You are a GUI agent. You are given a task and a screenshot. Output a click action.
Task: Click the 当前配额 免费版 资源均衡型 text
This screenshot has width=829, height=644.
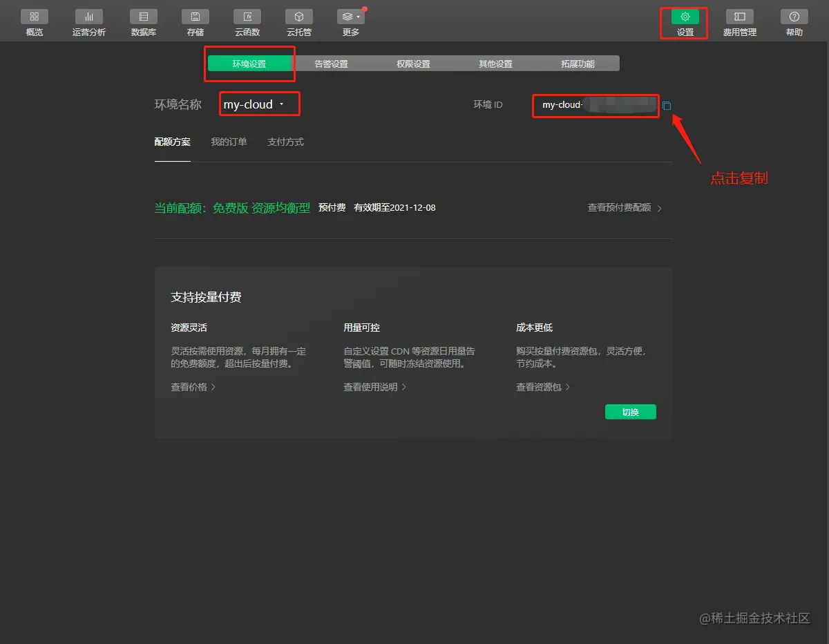pyautogui.click(x=232, y=208)
